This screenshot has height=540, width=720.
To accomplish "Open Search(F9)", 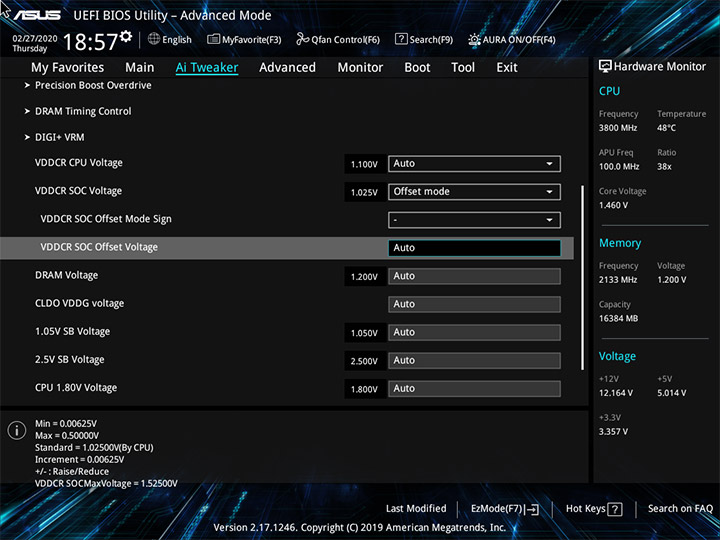I will (x=424, y=39).
